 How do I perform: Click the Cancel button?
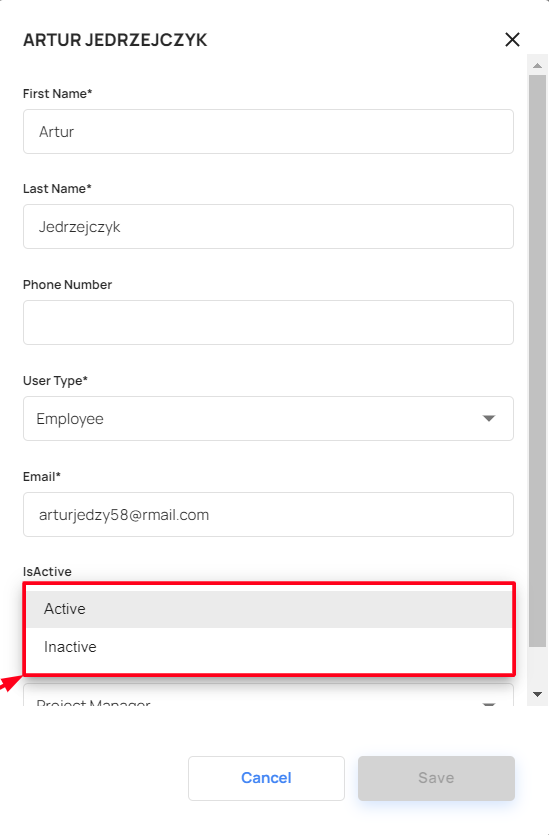coord(266,778)
